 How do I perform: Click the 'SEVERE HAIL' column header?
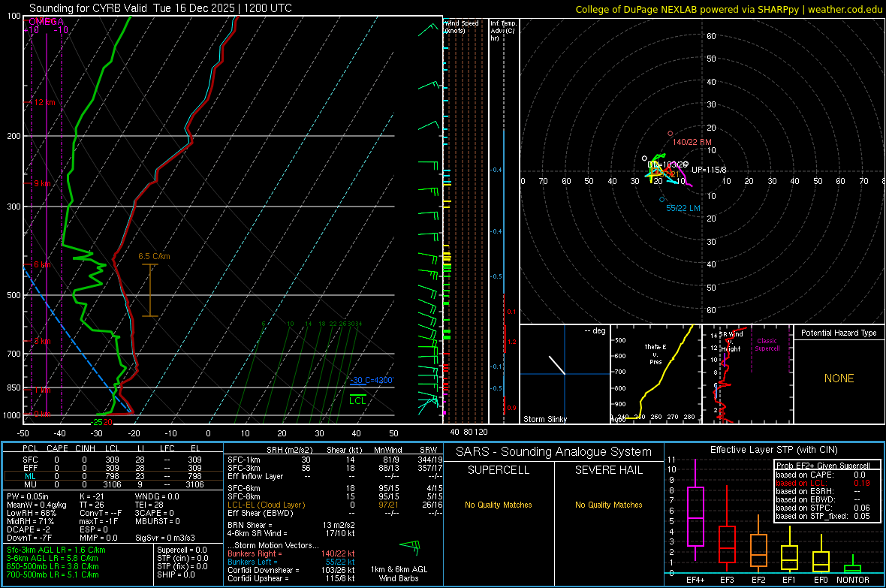[x=608, y=470]
